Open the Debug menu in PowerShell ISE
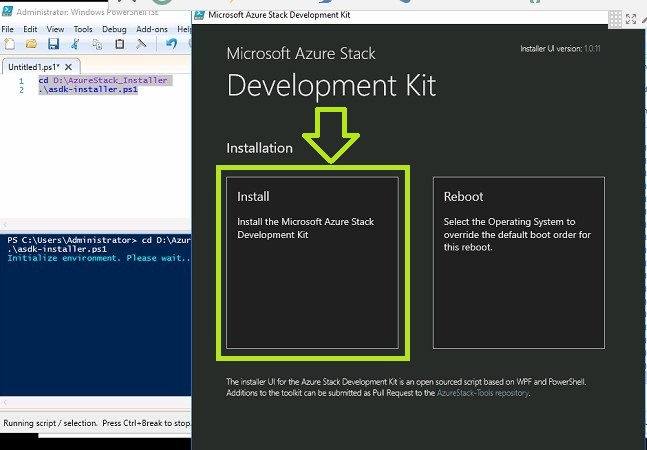Screen dimensions: 647x450 (x=114, y=29)
